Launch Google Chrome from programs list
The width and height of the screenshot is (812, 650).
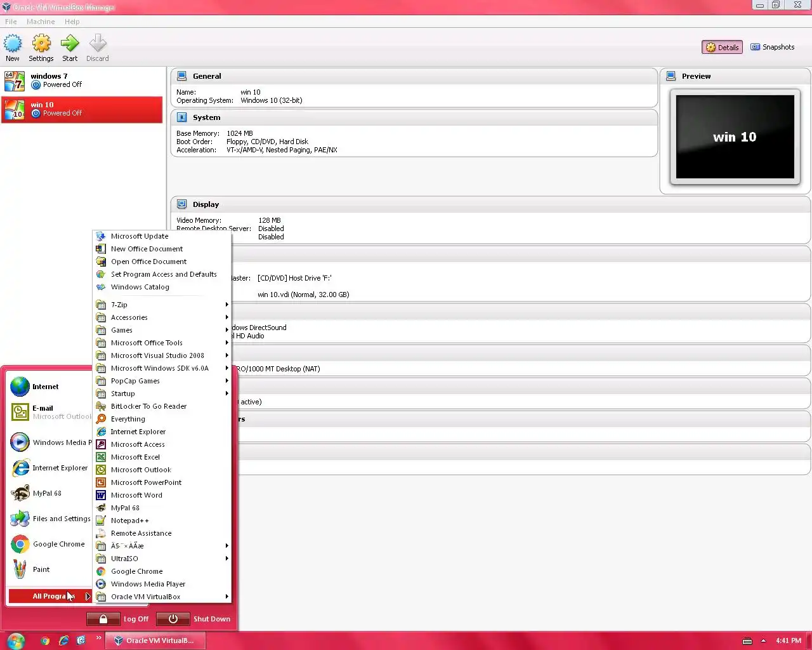[x=162, y=571]
